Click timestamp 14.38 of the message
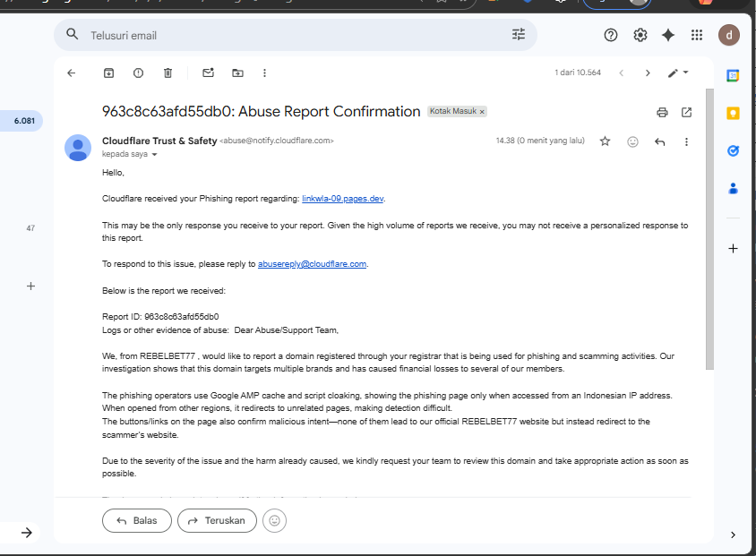The image size is (756, 556). 540,141
